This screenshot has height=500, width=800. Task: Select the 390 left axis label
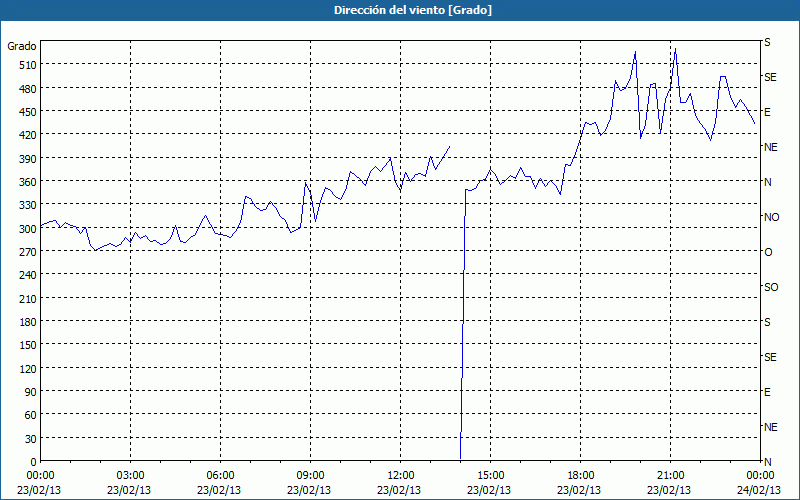tap(29, 159)
